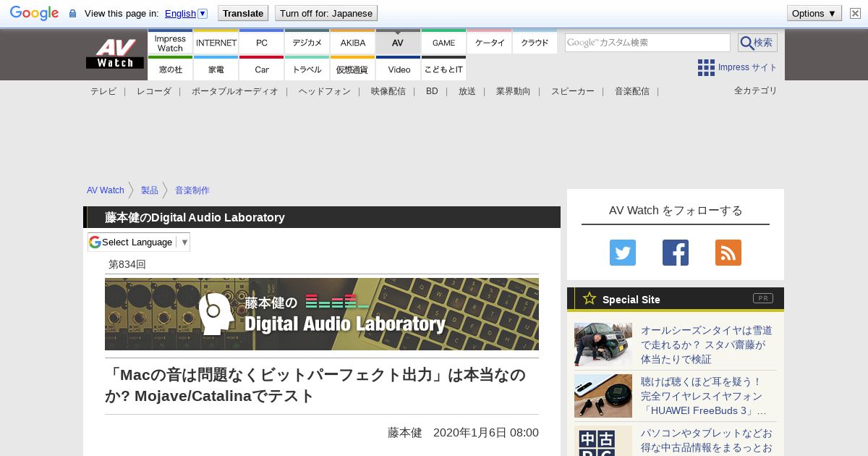Focus the Google custom search field

pos(647,43)
